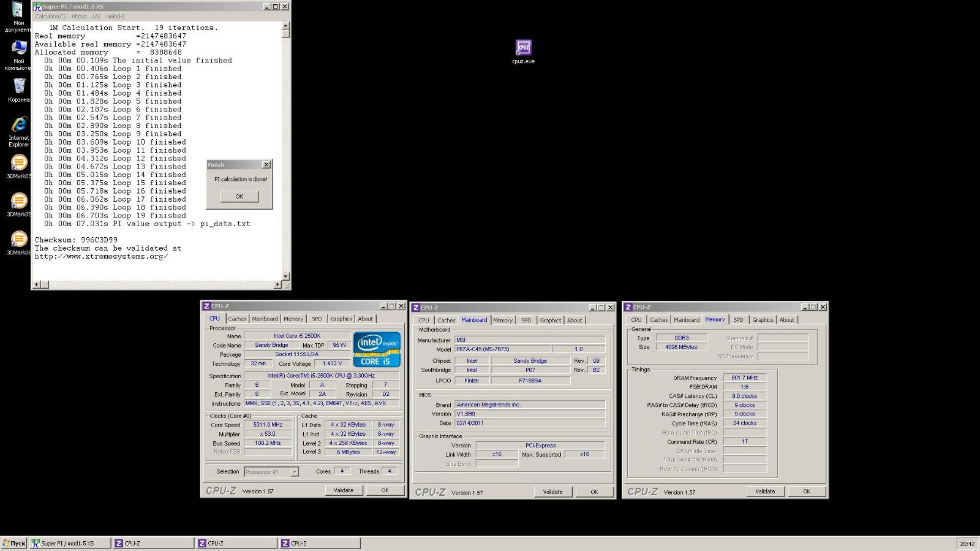Click the Super PI title bar icon
980x551 pixels.
[37, 6]
